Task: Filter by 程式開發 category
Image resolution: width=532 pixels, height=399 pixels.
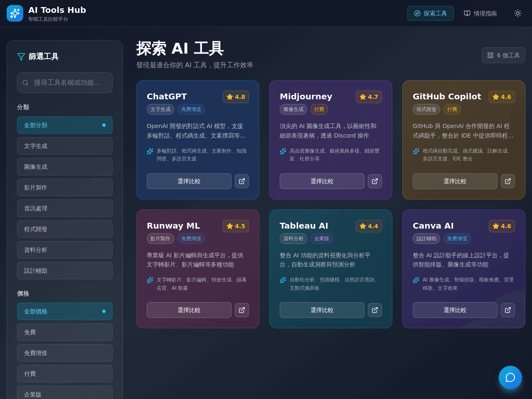Action: (65, 229)
